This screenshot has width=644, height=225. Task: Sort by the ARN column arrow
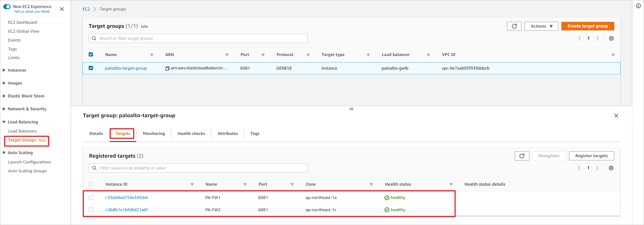227,55
